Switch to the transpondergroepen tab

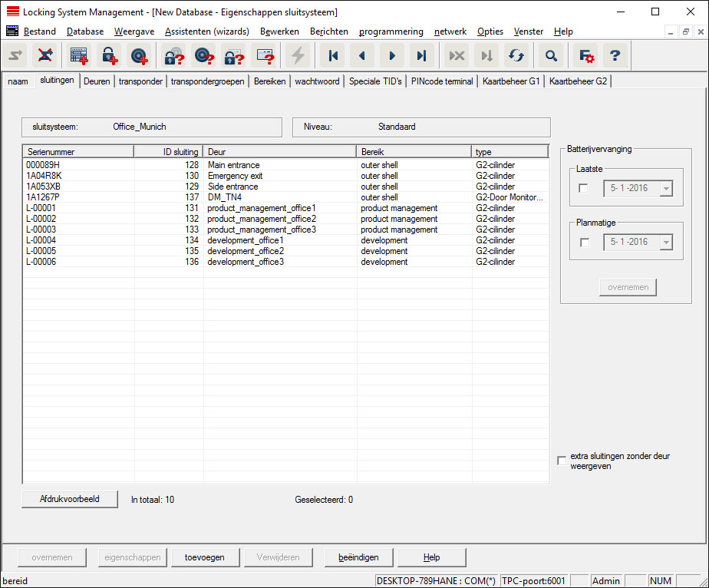click(x=208, y=81)
